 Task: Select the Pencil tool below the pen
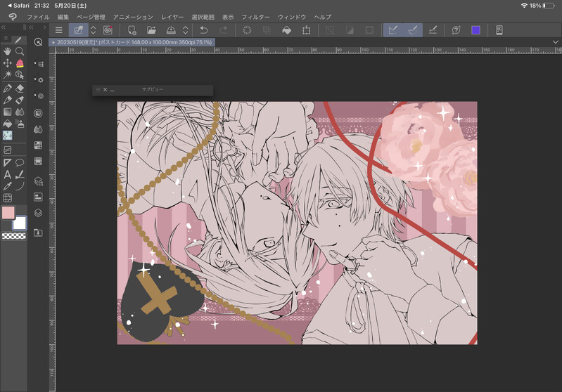[x=7, y=100]
